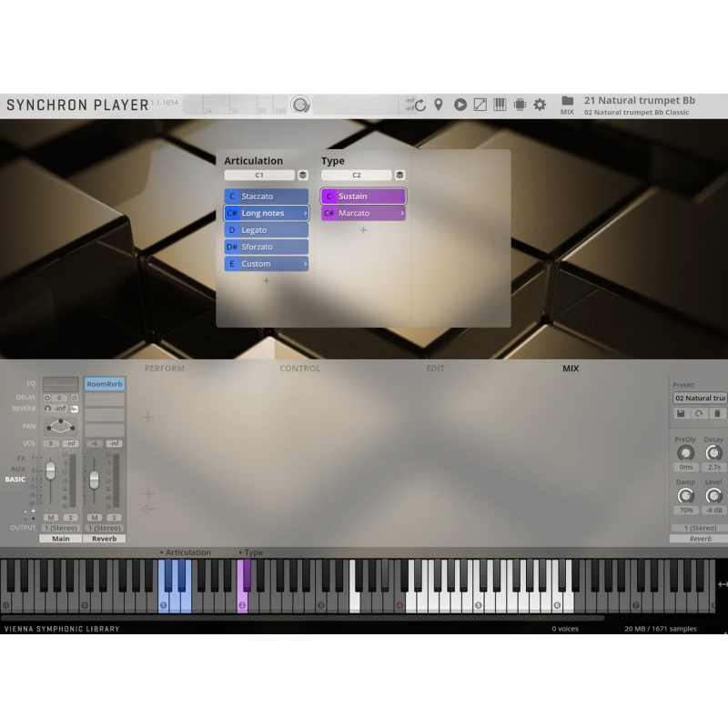Open the output dropdown in the reverb panel

pyautogui.click(x=700, y=528)
